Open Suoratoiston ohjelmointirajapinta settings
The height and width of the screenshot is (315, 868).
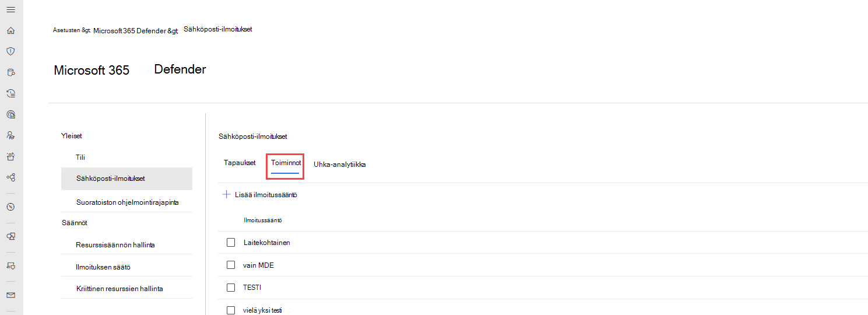pos(126,202)
